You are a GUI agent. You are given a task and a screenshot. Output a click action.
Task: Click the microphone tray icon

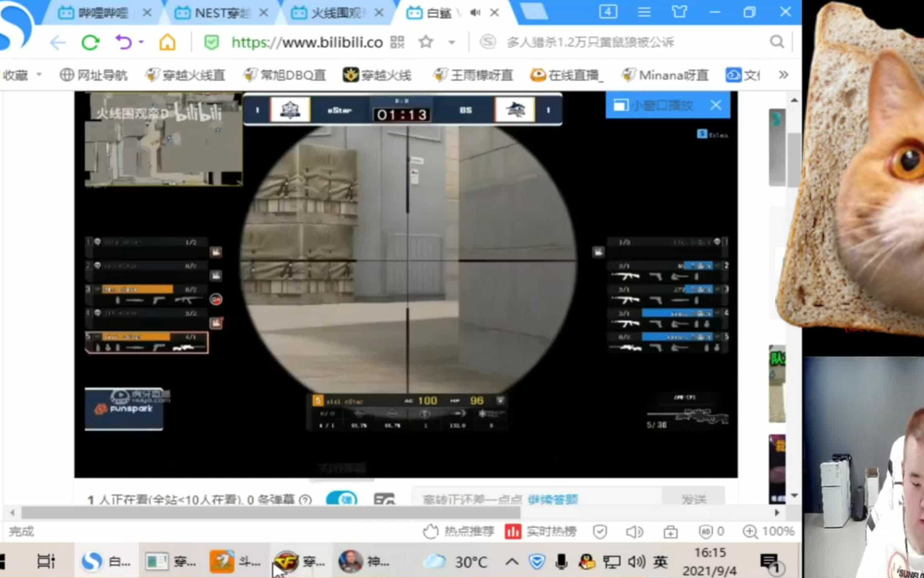[561, 562]
